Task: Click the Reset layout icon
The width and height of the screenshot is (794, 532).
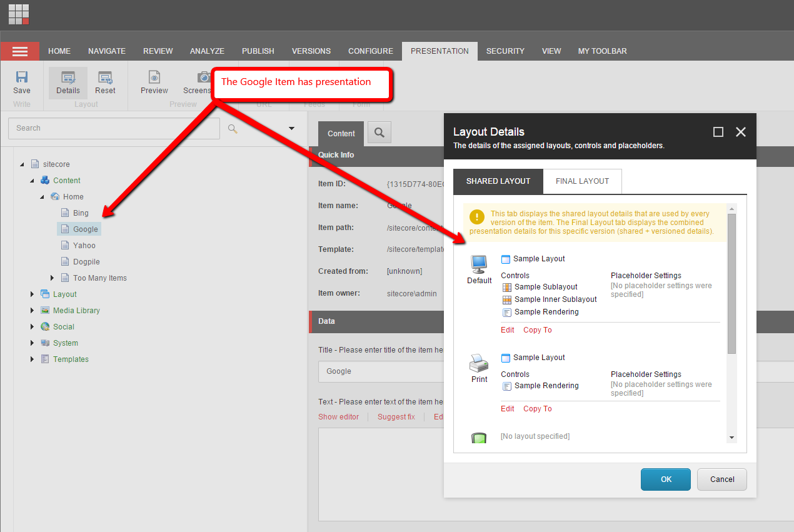Action: [105, 78]
